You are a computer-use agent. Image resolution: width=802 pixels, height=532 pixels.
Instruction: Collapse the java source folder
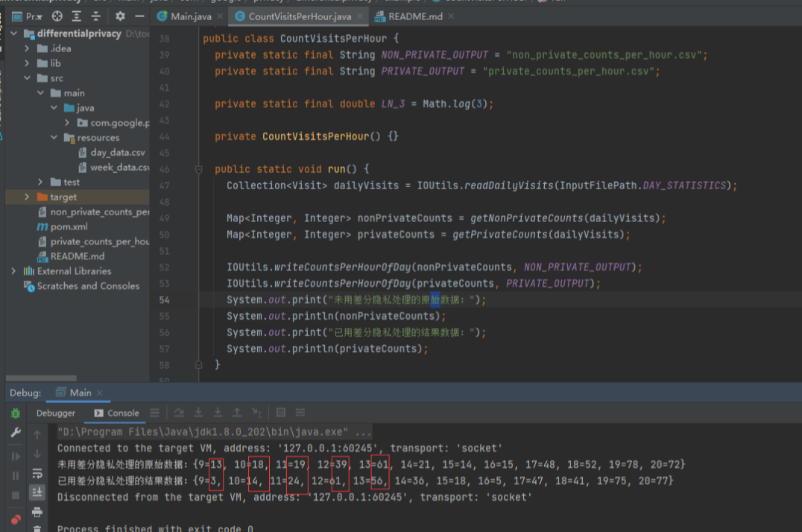[x=54, y=108]
